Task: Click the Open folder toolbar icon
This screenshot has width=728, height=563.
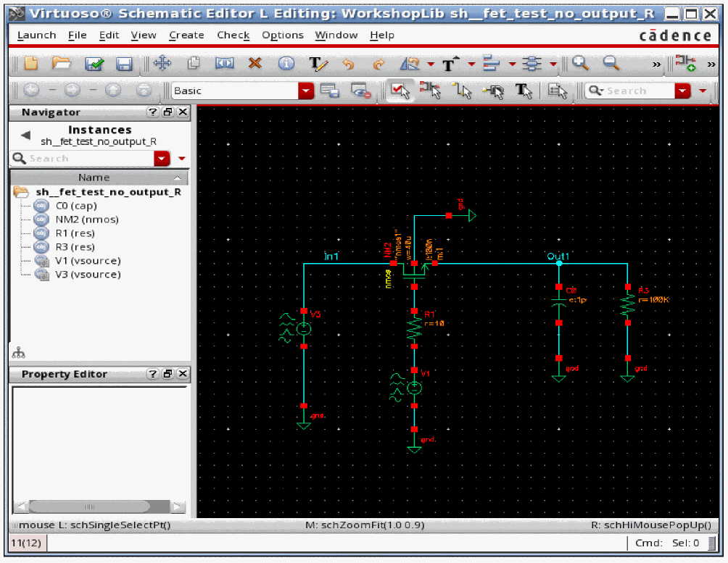Action: [62, 64]
